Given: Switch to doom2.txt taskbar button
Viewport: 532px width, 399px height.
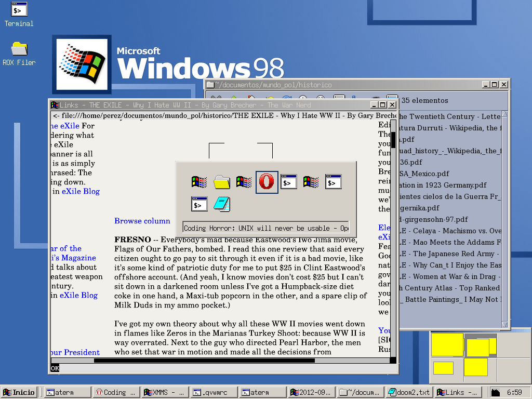Looking at the screenshot, I should click(x=409, y=392).
